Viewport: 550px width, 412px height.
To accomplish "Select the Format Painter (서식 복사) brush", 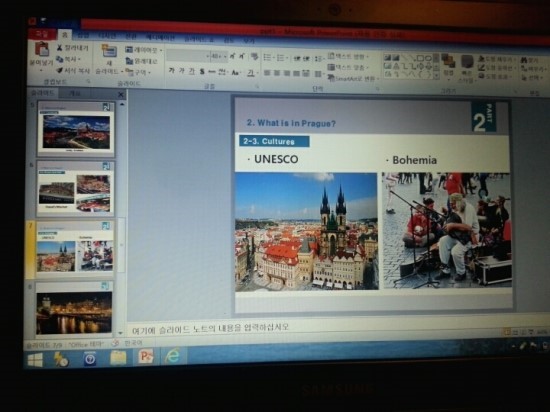I will (60, 70).
